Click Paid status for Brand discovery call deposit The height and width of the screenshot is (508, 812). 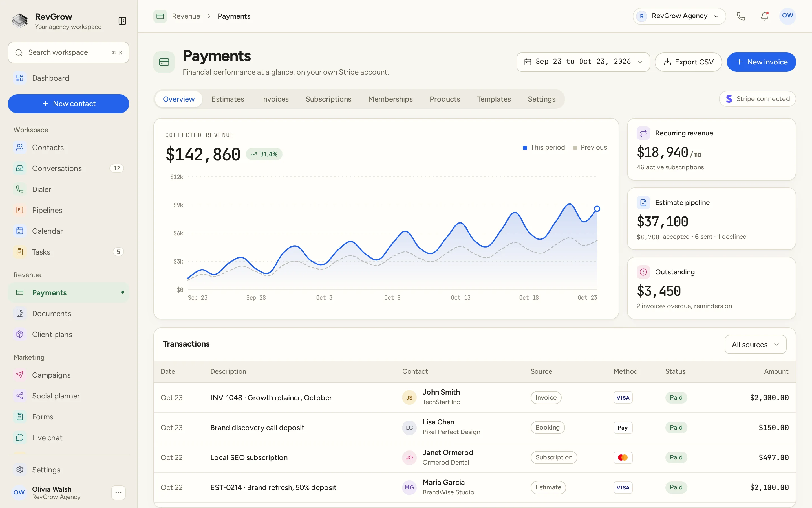coord(676,428)
